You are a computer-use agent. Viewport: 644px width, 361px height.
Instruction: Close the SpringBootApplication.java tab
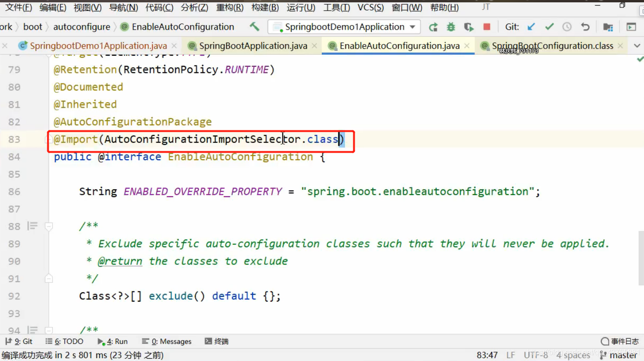(x=314, y=46)
